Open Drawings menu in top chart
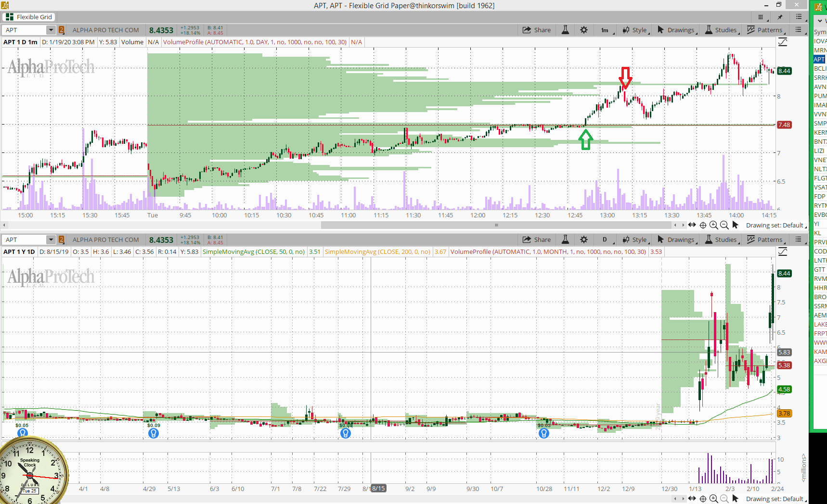The image size is (827, 504). (676, 30)
